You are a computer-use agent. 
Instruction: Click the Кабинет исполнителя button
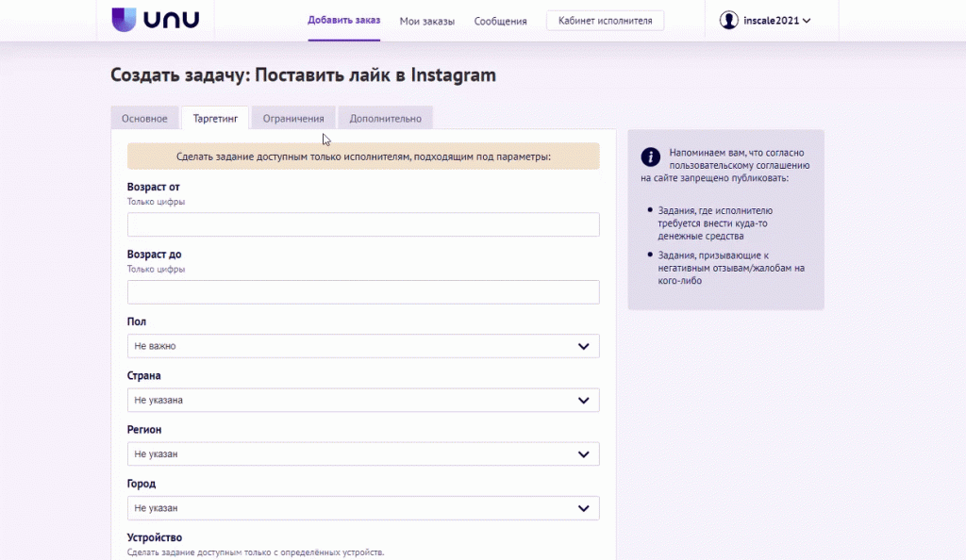(605, 21)
